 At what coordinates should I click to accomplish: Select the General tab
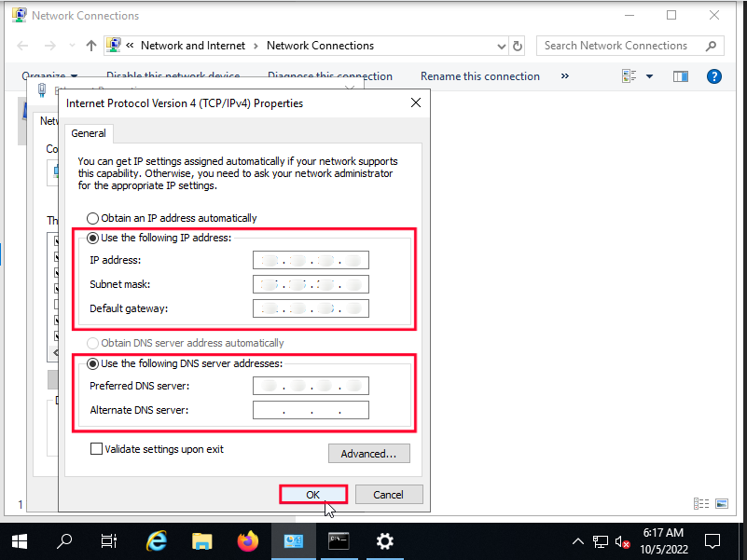[x=89, y=133]
